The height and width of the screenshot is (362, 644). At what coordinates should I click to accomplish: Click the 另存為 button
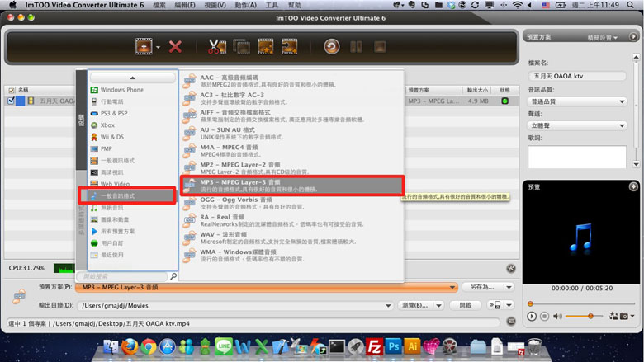(x=481, y=288)
